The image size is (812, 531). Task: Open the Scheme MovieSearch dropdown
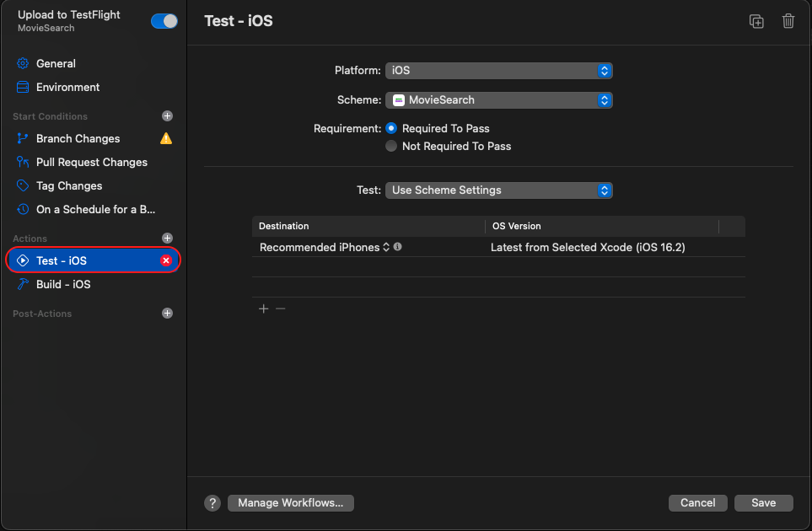[x=498, y=100]
